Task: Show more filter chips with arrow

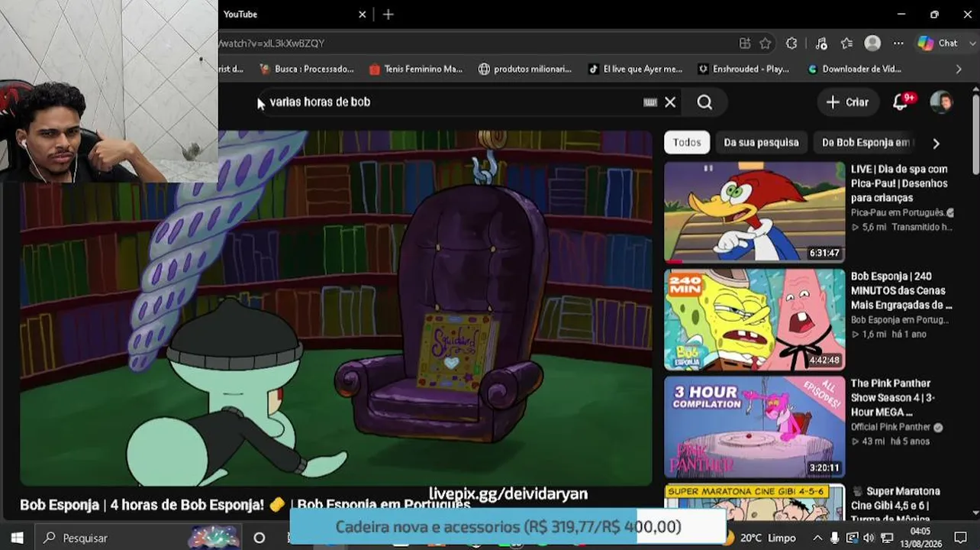Action: [936, 143]
